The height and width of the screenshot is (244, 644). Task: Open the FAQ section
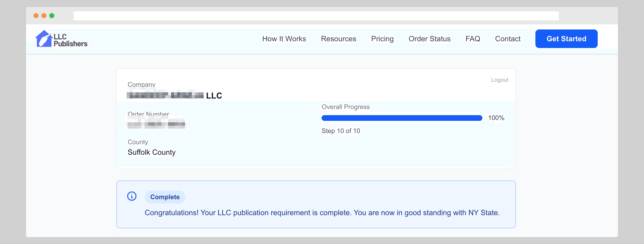473,39
